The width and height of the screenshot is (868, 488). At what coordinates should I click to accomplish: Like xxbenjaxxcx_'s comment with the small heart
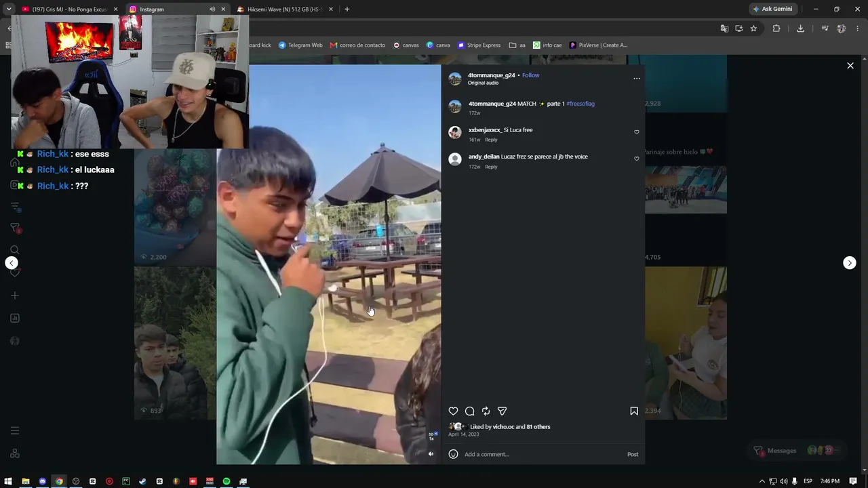(636, 132)
